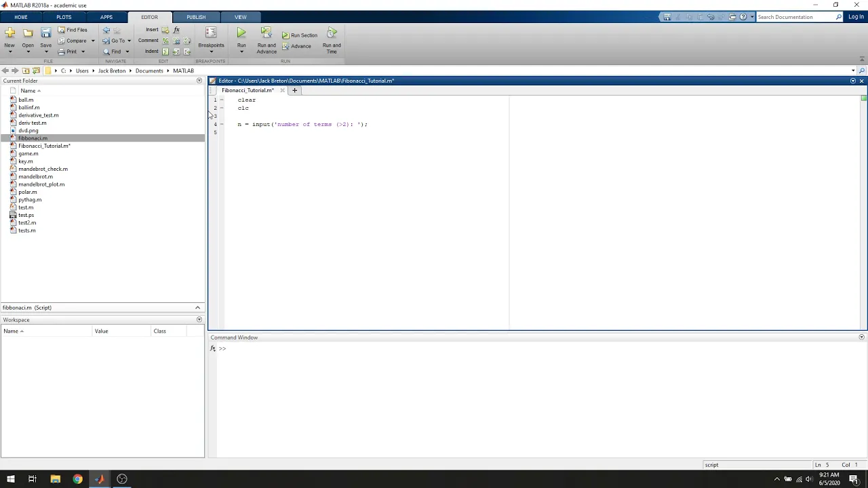Click the increase indent icon

176,52
